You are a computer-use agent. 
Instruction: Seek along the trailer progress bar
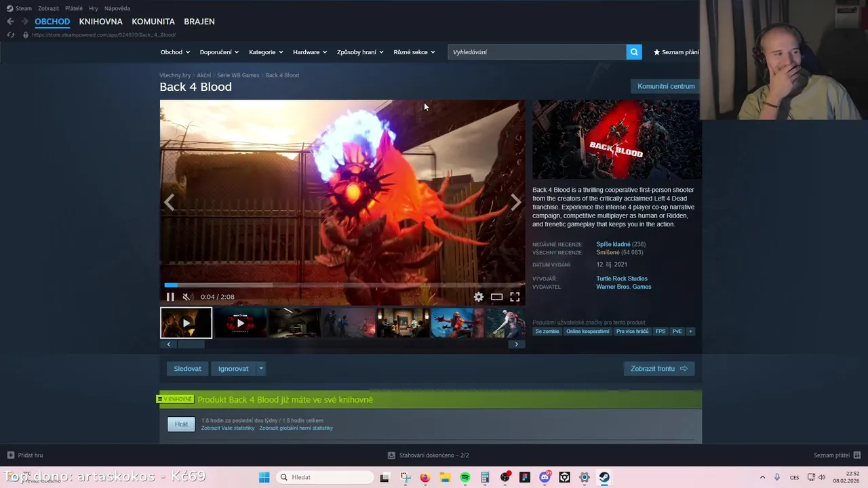tap(342, 285)
